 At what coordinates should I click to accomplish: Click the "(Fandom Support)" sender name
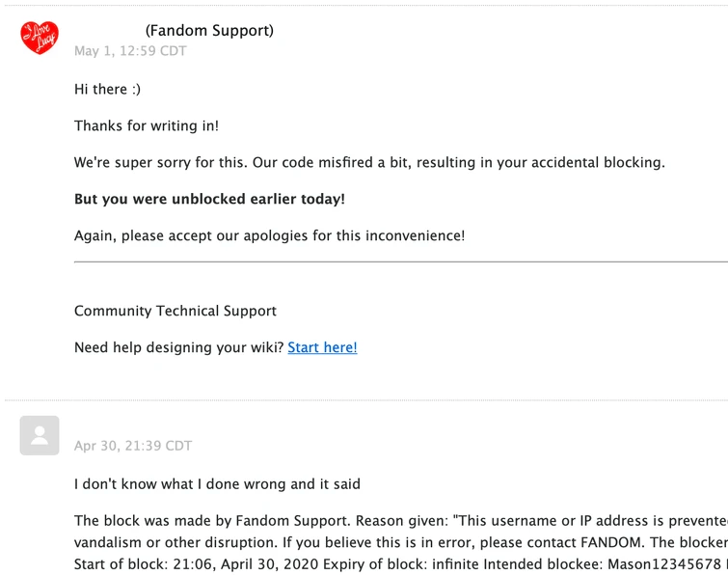(209, 30)
